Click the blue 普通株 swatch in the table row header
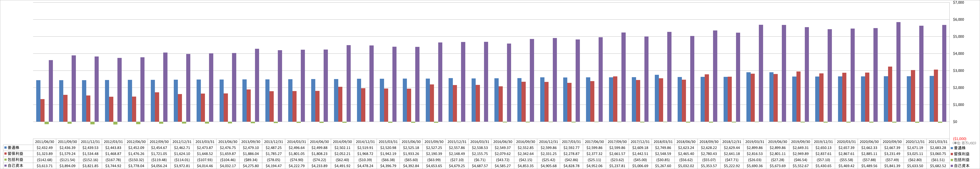 5,148
